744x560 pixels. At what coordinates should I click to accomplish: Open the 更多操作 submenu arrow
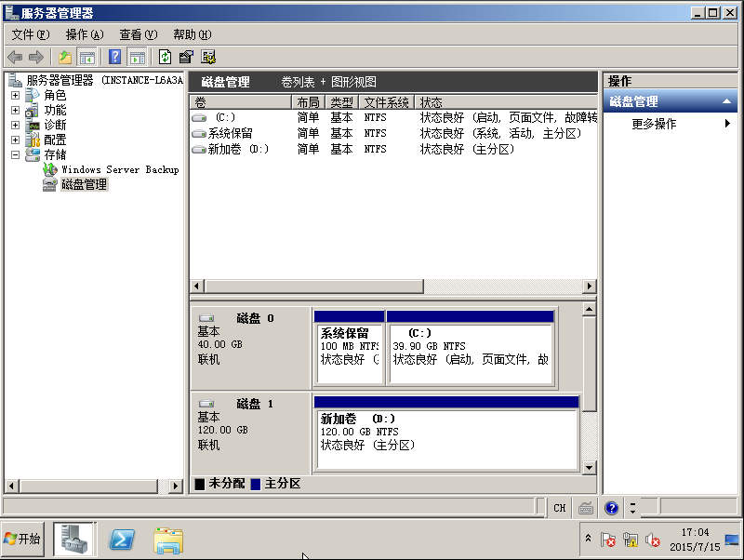pyautogui.click(x=727, y=124)
